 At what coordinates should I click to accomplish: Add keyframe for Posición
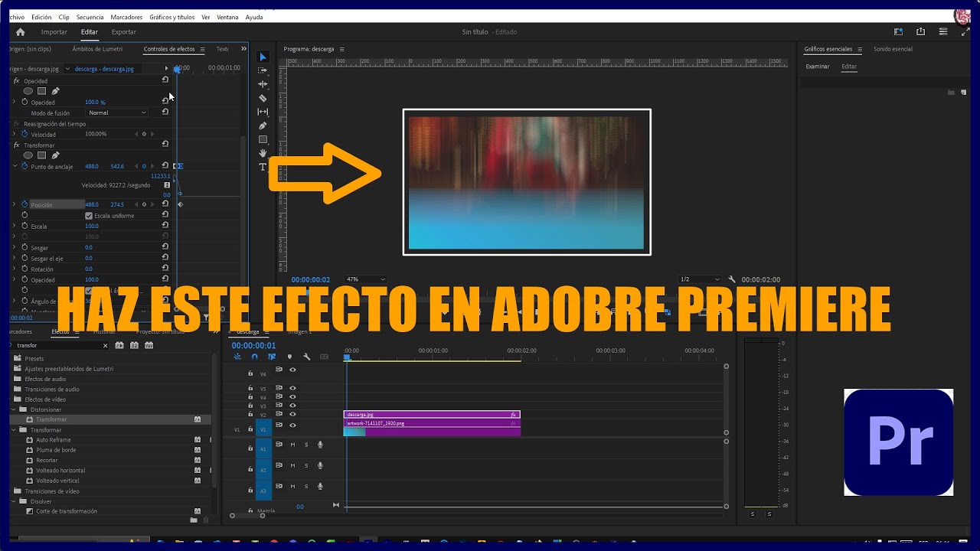(144, 204)
